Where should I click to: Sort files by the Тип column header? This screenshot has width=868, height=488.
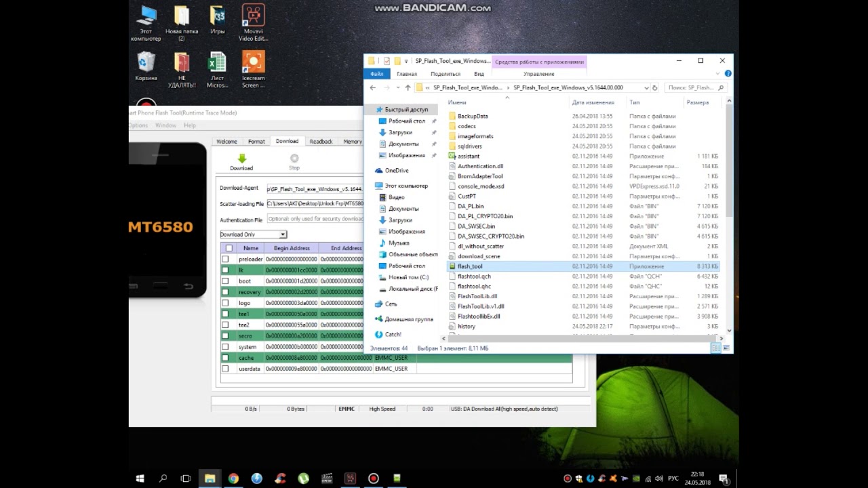[x=635, y=102]
